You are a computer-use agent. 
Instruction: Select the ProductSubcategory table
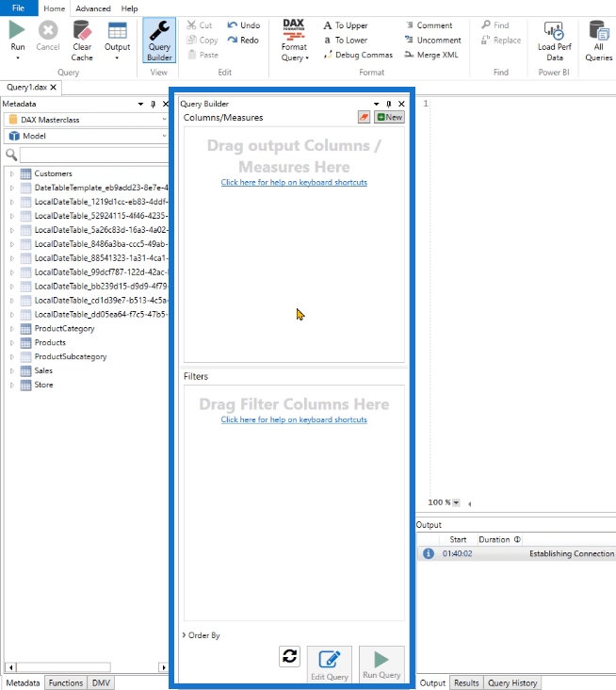coord(71,357)
